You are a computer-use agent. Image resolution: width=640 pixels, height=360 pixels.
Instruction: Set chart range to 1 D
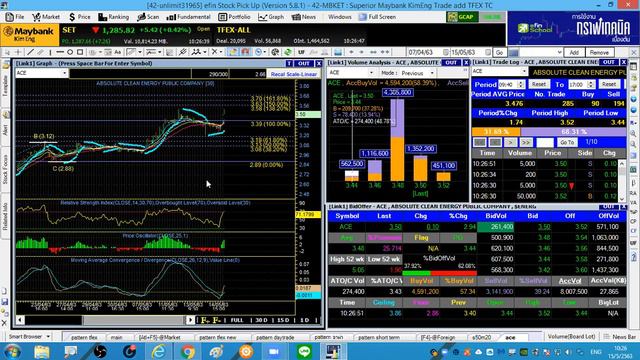(x=304, y=320)
